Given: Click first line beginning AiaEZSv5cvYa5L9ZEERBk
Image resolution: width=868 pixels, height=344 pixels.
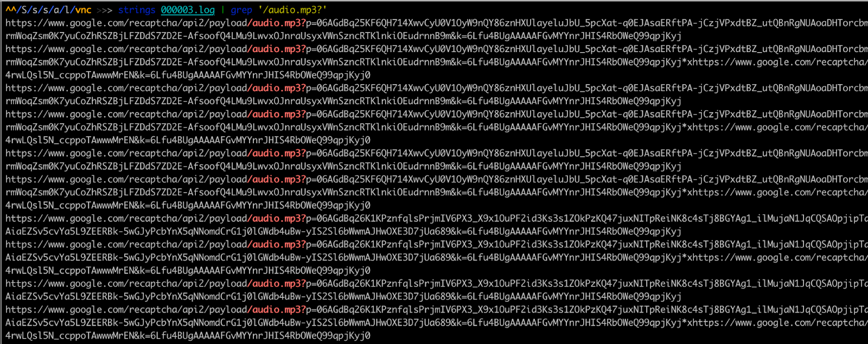Looking at the screenshot, I should [343, 231].
